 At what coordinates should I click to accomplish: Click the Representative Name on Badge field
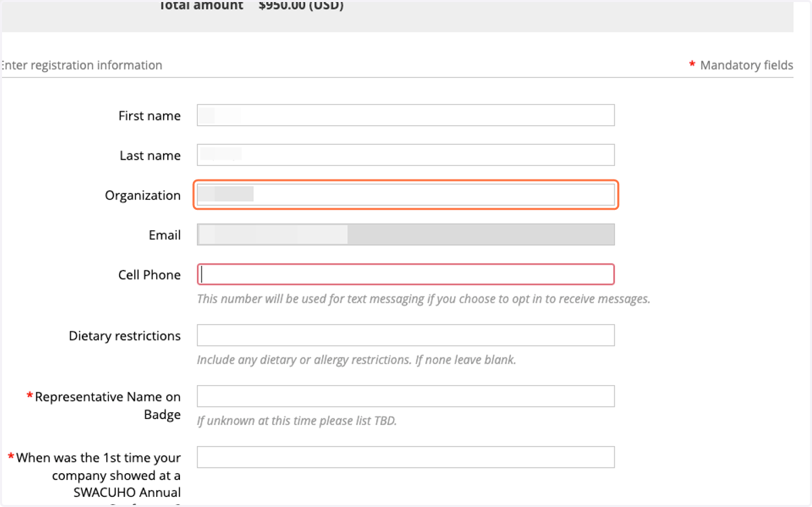[x=405, y=396]
